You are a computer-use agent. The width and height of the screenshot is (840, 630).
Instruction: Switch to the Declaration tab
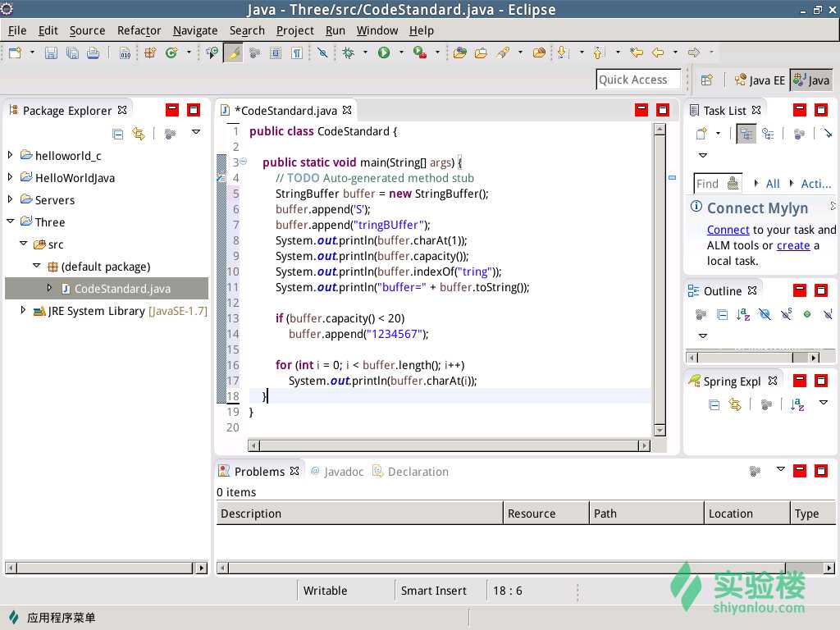click(x=412, y=472)
